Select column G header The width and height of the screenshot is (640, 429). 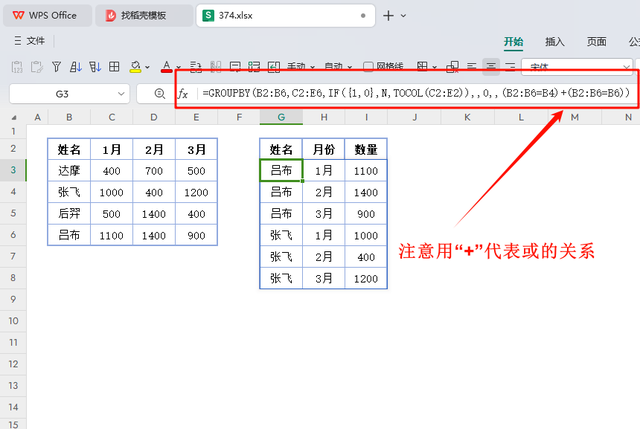pyautogui.click(x=281, y=118)
